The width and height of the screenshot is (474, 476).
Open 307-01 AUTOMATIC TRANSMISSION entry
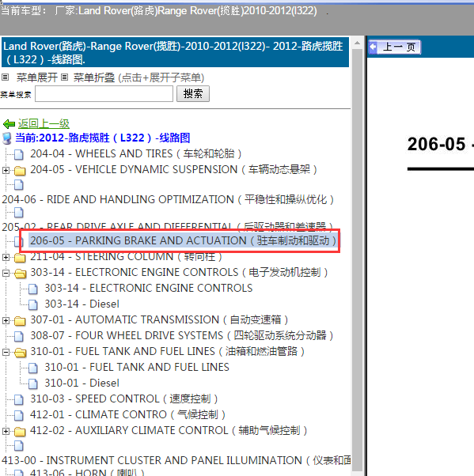[159, 319]
